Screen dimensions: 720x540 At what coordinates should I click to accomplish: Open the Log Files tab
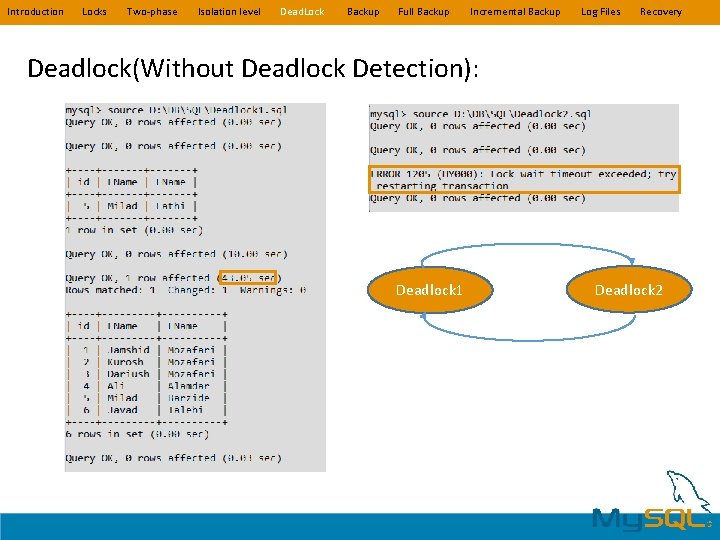pos(601,12)
